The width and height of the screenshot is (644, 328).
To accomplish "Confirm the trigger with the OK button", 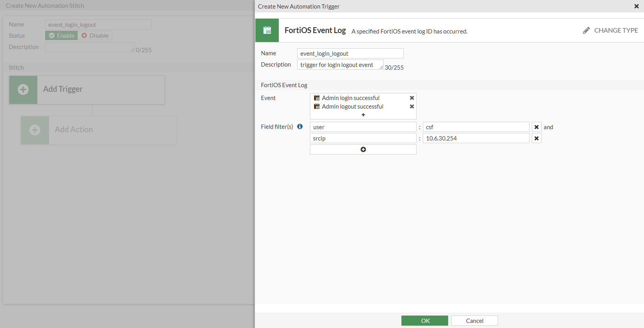I will click(425, 321).
